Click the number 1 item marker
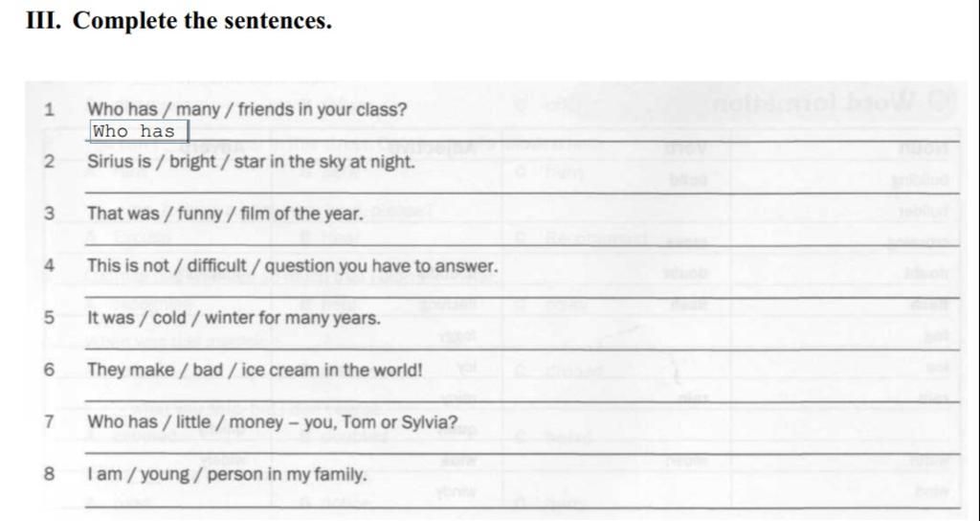The image size is (980, 521). (x=50, y=110)
